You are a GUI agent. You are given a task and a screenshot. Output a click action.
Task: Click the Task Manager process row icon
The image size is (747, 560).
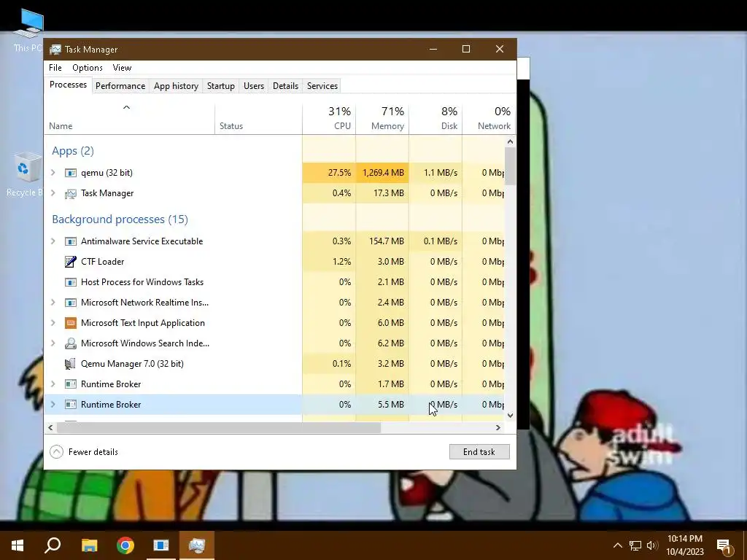coord(71,193)
